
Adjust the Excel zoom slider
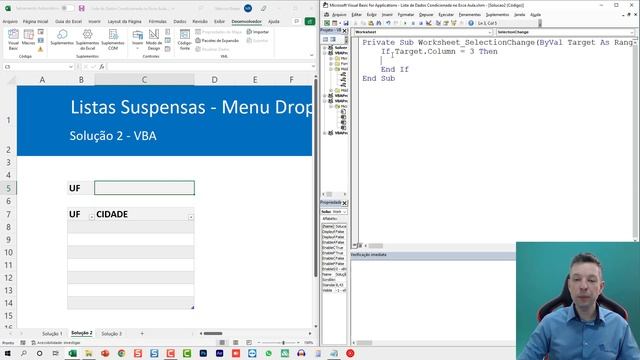[283, 342]
